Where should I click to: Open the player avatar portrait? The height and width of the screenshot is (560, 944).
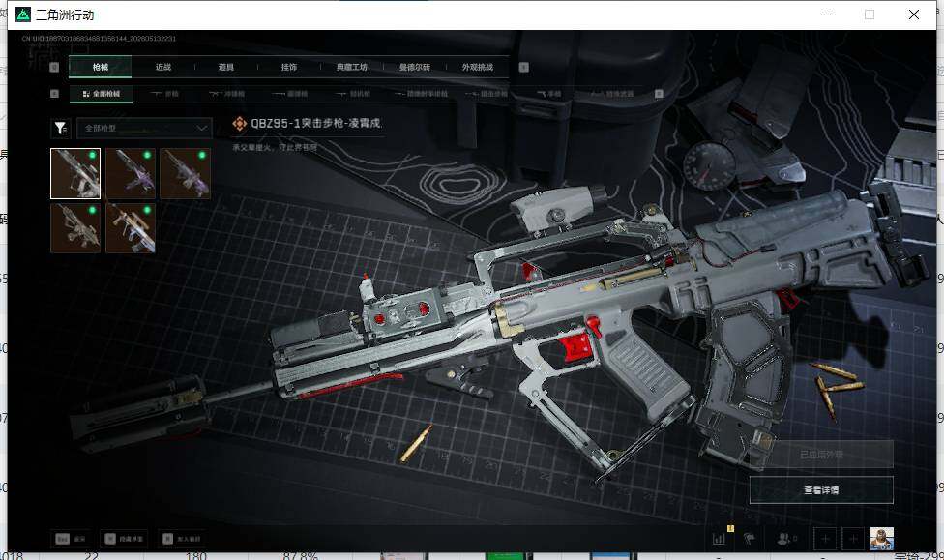pos(881,539)
